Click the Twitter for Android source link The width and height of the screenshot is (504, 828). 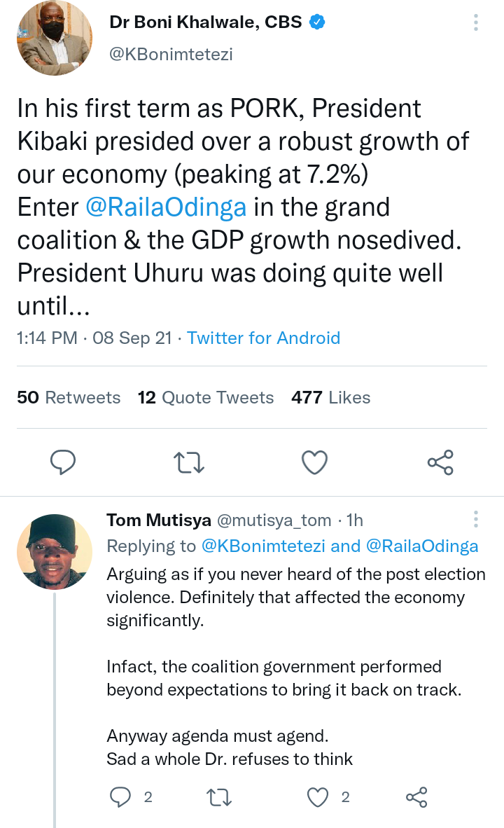(263, 338)
